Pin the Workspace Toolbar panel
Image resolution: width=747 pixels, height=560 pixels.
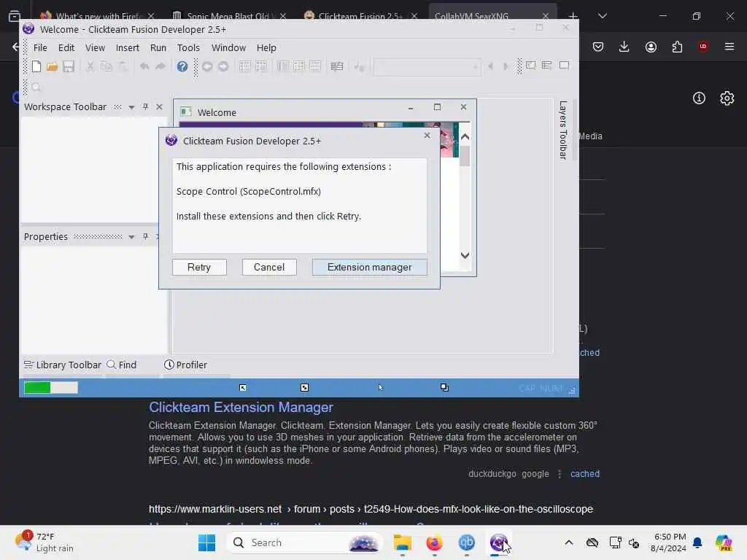coord(145,106)
